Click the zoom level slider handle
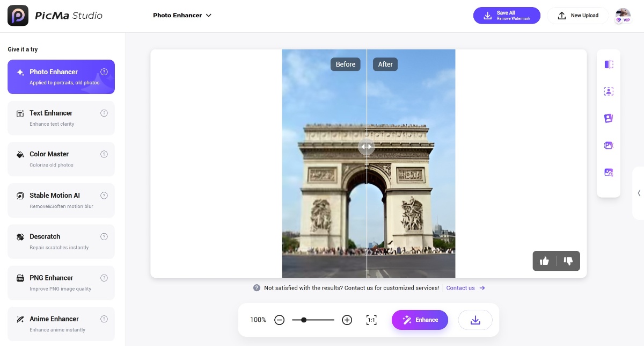 click(x=304, y=320)
